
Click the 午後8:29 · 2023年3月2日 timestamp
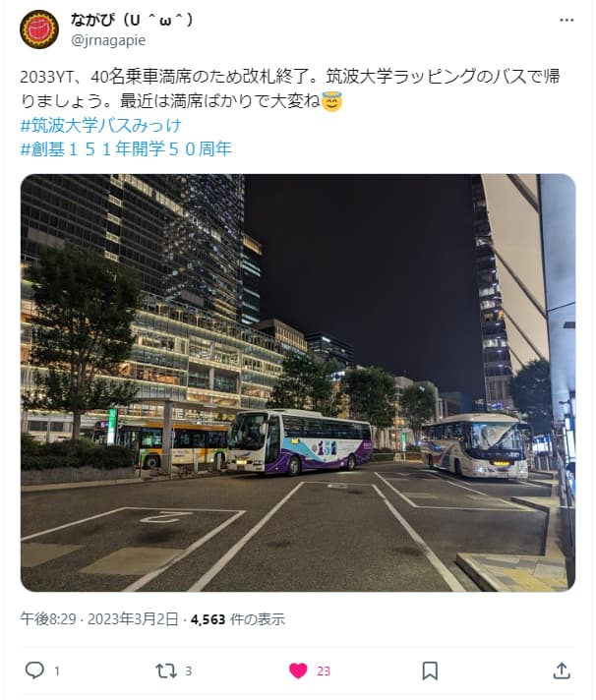click(99, 619)
